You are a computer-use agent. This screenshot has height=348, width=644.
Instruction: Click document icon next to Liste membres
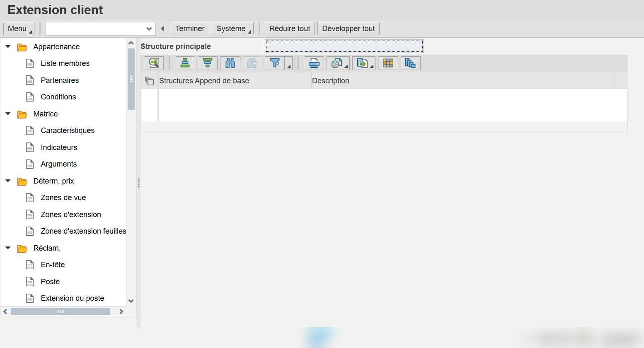(x=30, y=63)
